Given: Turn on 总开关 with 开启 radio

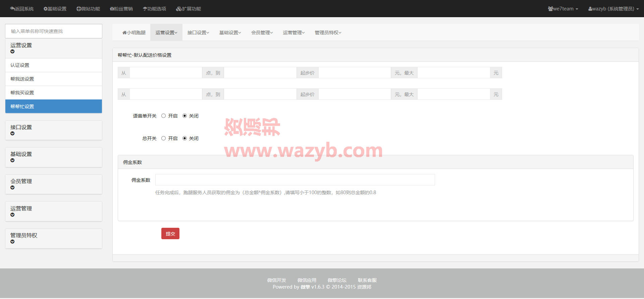Looking at the screenshot, I should [x=164, y=138].
